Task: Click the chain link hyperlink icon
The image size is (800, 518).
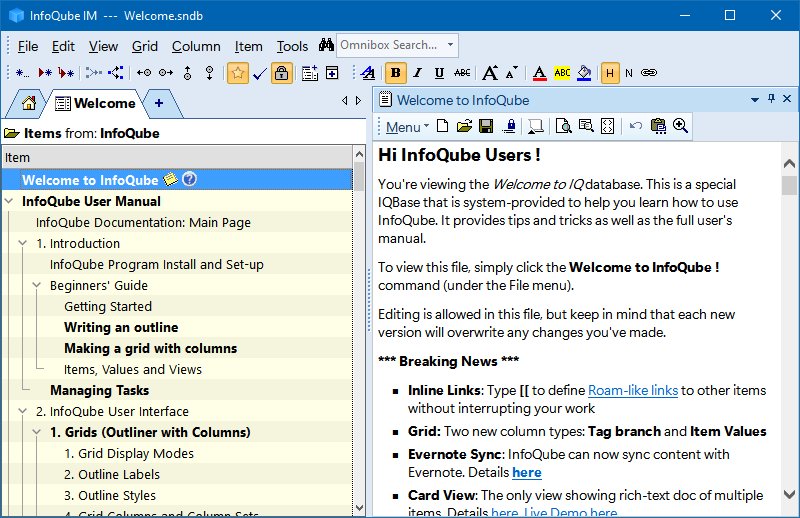Action: pos(649,73)
